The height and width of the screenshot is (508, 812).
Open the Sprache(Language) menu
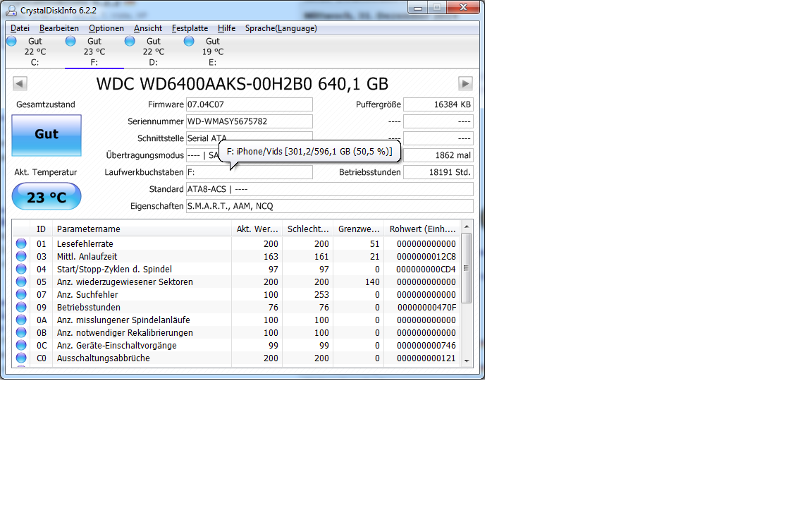click(x=281, y=28)
